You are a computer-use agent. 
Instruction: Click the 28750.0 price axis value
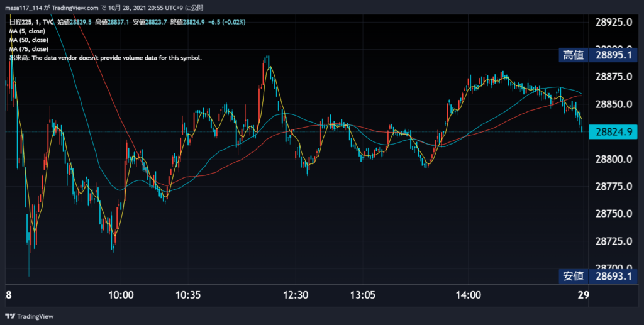pos(614,213)
